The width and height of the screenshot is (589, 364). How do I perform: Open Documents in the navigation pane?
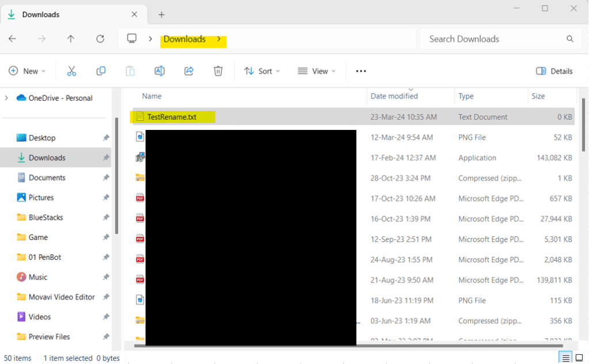pos(47,178)
